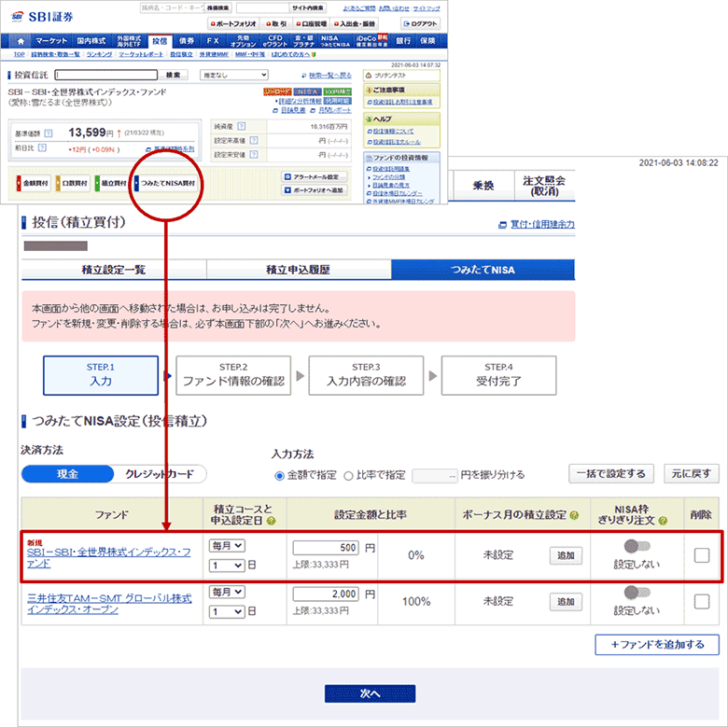
Task: Click つみたてNISA買付 button
Action: [x=165, y=183]
